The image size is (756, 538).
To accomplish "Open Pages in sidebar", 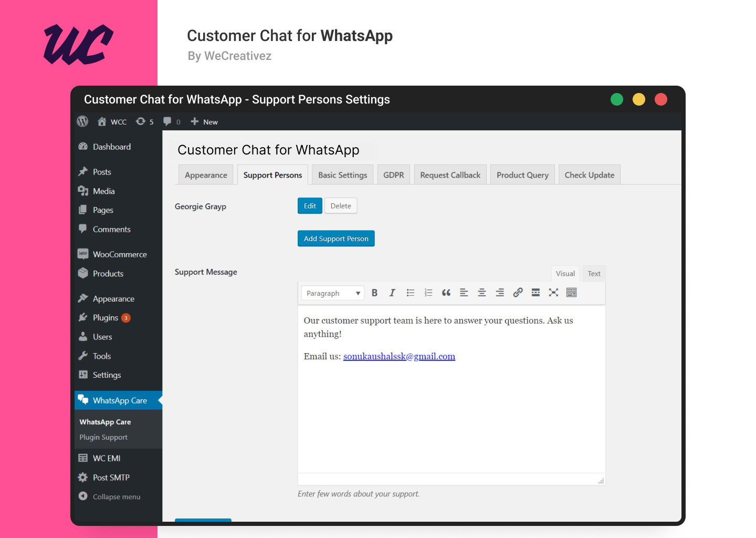I will 118,210.
